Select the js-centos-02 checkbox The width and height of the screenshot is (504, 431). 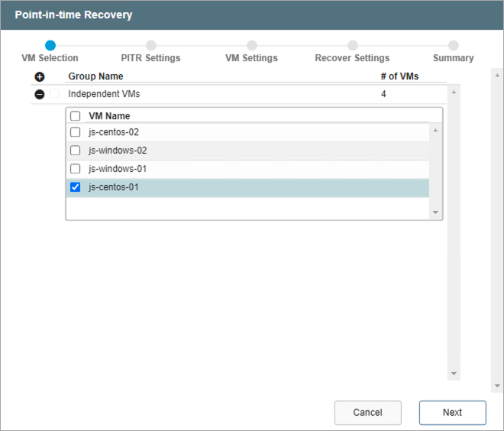pos(75,132)
